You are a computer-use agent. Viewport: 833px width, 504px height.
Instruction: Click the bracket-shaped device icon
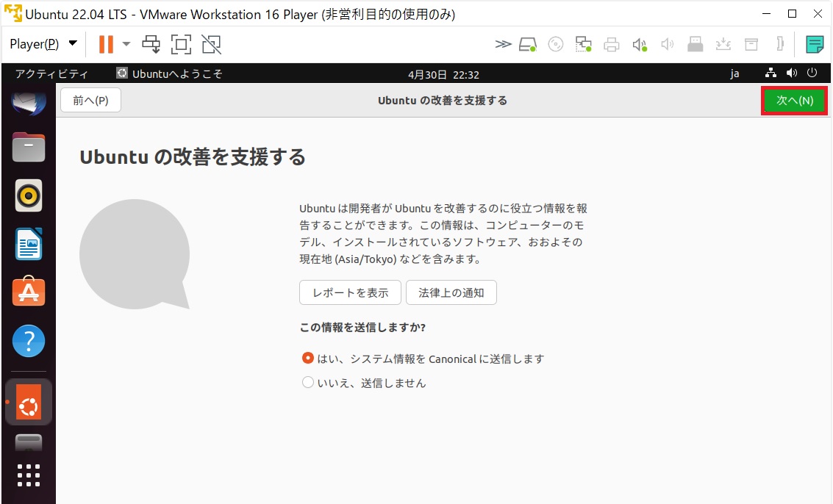779,43
